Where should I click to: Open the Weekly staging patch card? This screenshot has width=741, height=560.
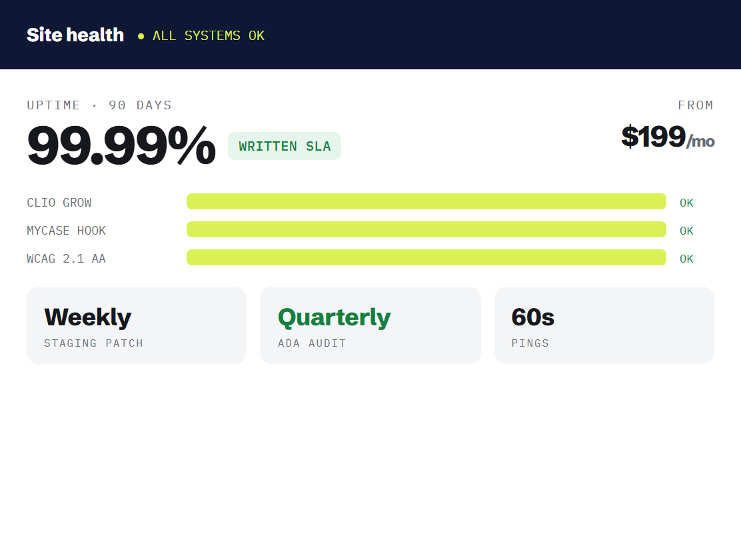click(137, 325)
